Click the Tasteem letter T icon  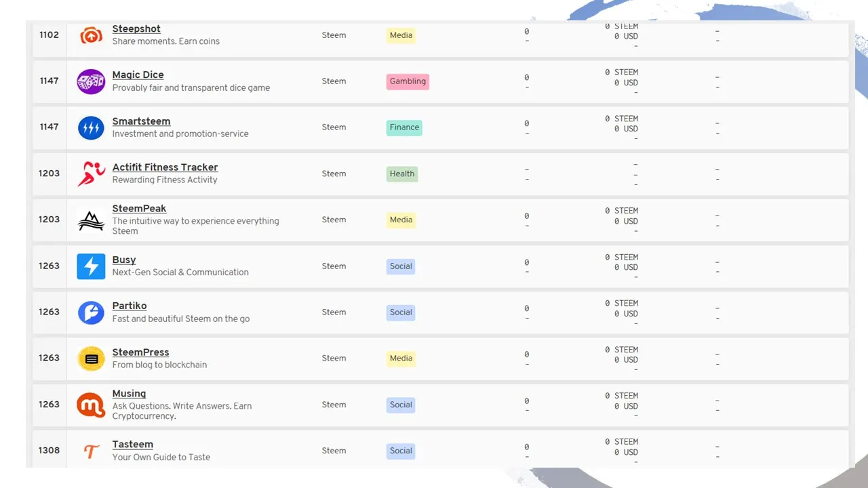pos(91,451)
